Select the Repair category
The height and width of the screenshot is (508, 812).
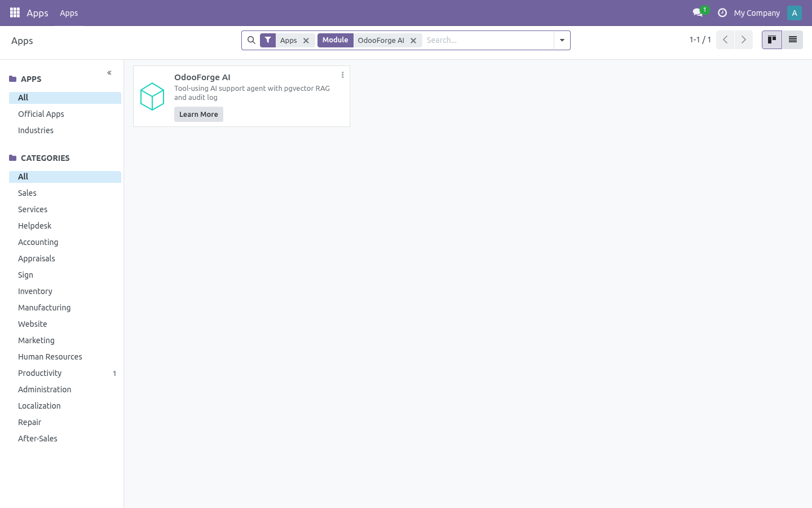[x=65, y=422]
